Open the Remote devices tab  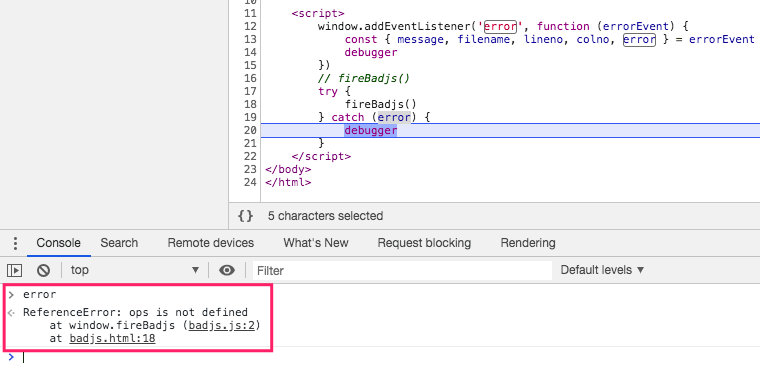210,243
